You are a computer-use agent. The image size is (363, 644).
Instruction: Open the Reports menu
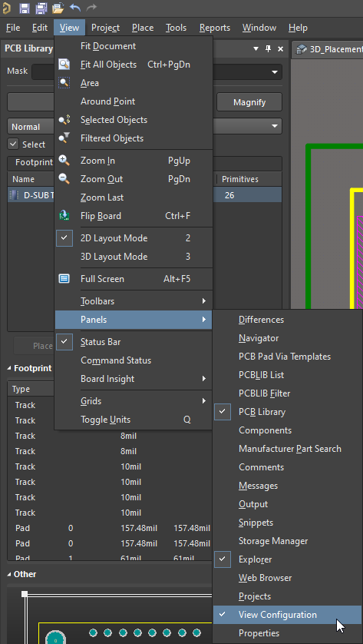[x=215, y=28]
